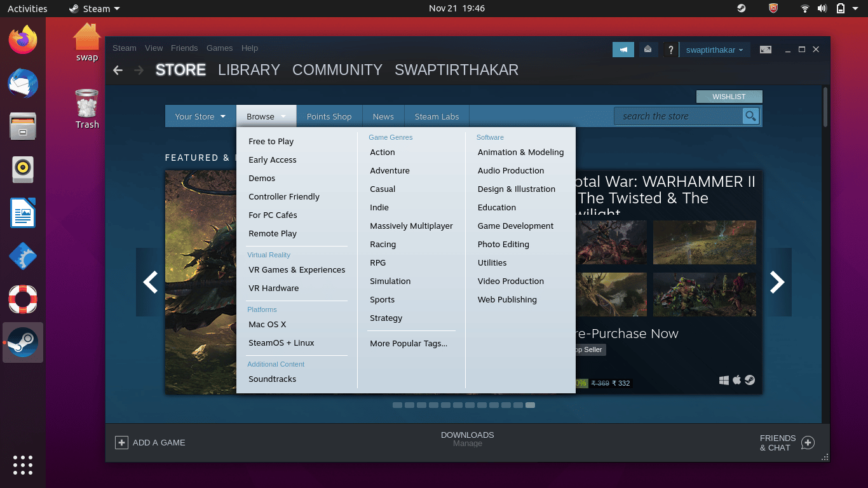Open Friends & Chat plus icon
This screenshot has height=488, width=868.
808,442
